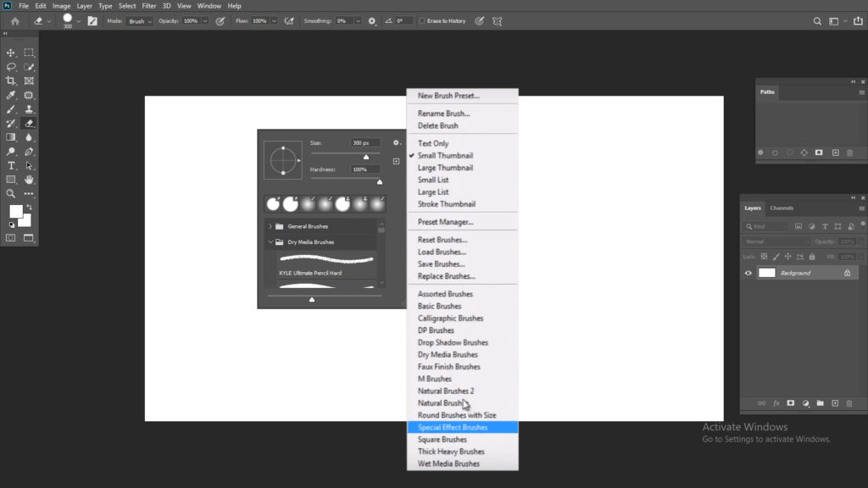This screenshot has width=868, height=488.
Task: Create new brush preset plus icon
Action: pyautogui.click(x=397, y=161)
